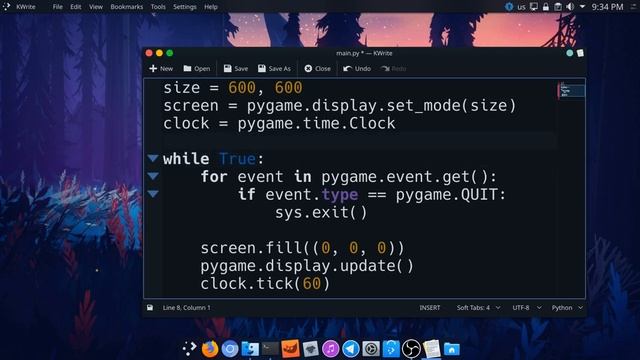
Task: Click the modified-document icon in the status bar
Action: click(x=150, y=308)
